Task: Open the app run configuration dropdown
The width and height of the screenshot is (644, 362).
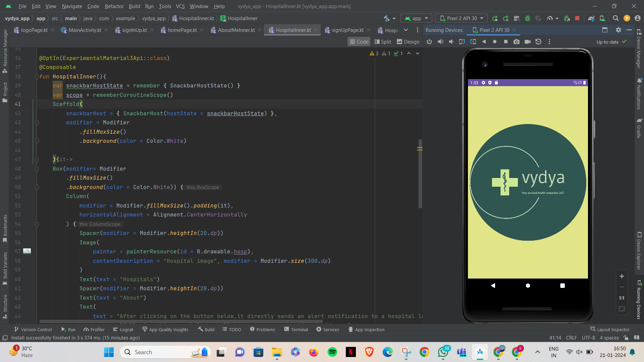Action: coord(416,18)
